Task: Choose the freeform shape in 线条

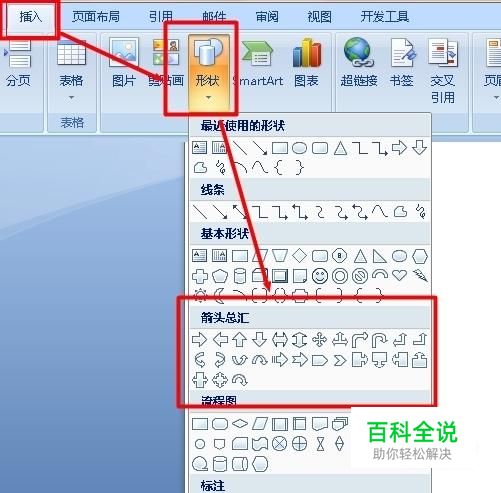Action: click(400, 212)
